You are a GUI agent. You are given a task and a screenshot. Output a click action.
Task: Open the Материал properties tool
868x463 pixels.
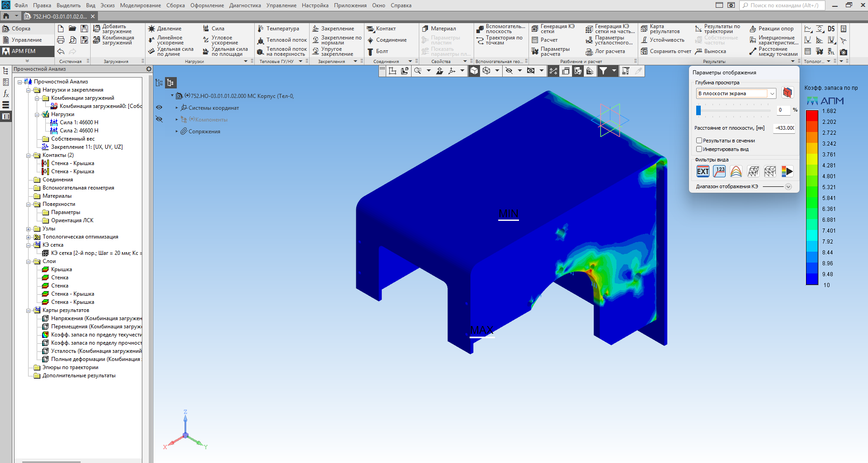click(425, 29)
